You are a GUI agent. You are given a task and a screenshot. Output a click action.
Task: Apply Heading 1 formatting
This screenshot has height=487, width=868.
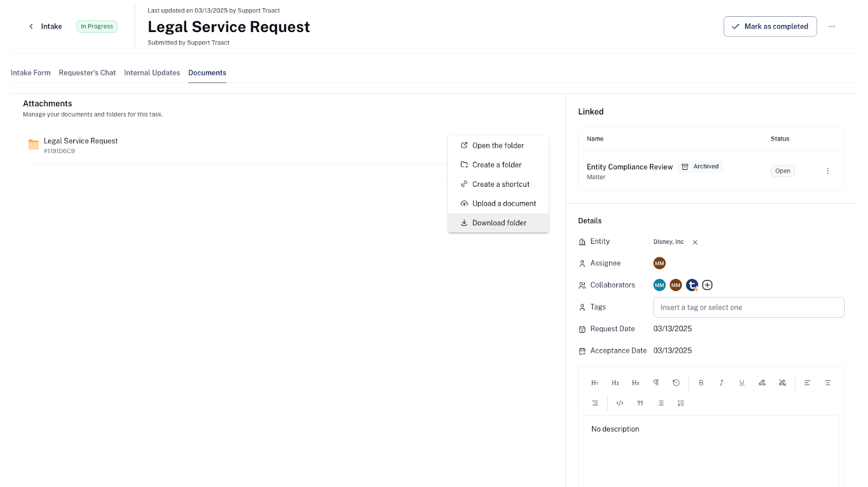595,383
